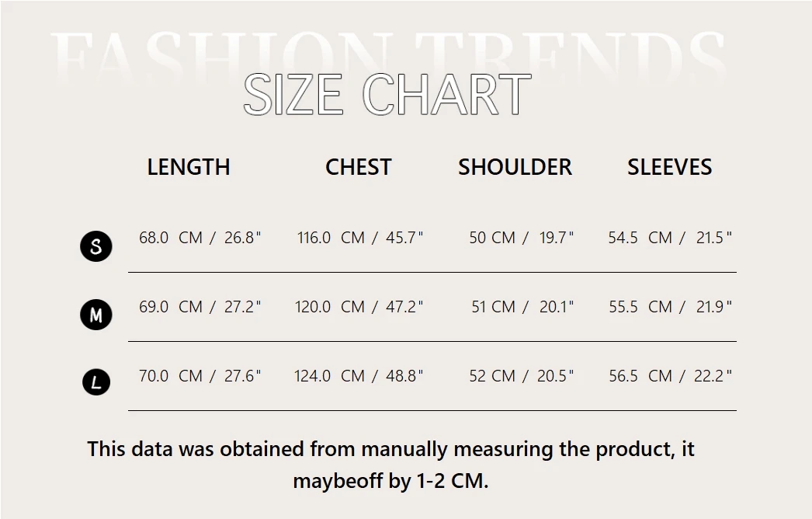Select the CHEST column header
The image size is (812, 519).
358,167
